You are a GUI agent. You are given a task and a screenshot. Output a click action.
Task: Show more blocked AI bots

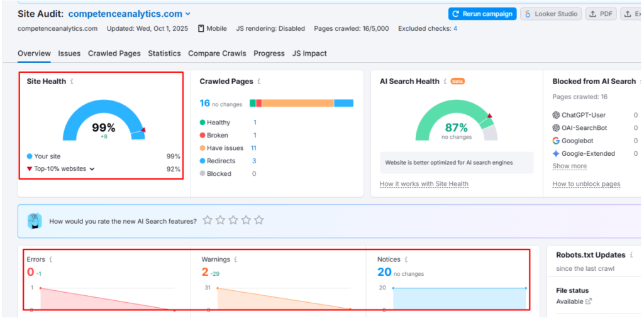(x=570, y=166)
